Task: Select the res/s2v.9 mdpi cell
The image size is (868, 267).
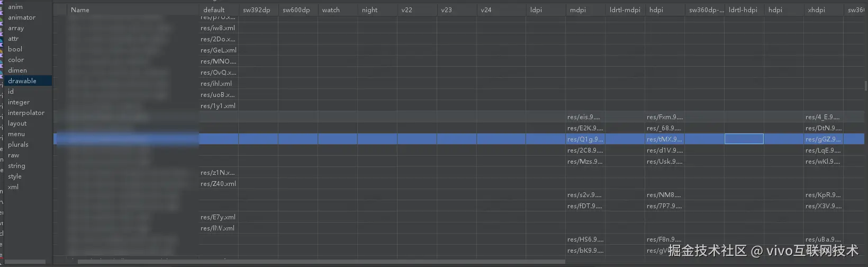Action: pos(585,195)
